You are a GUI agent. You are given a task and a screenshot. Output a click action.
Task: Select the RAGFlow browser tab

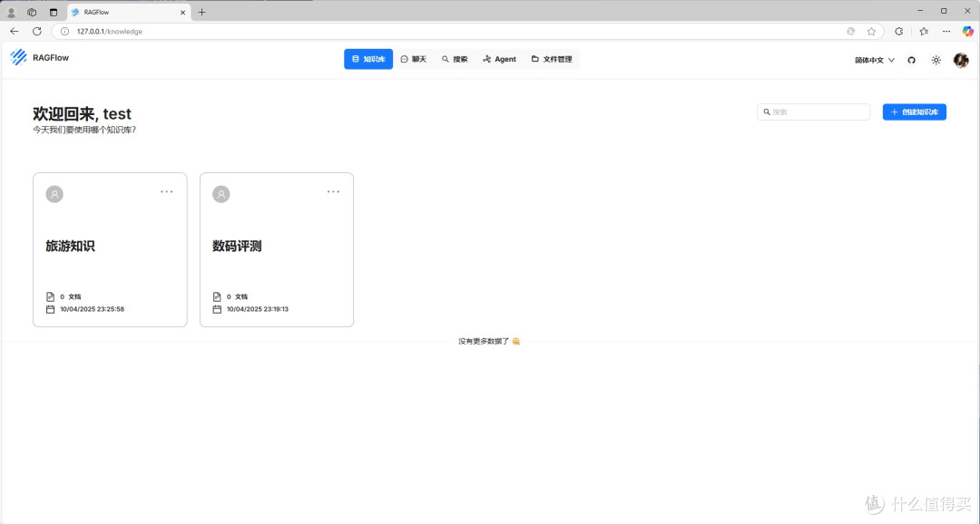(128, 13)
